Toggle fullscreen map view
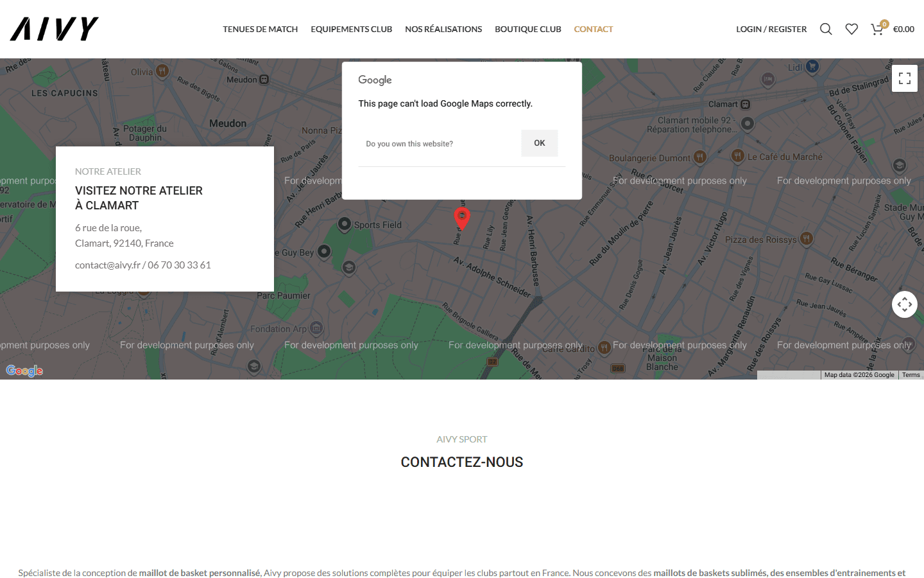This screenshot has width=924, height=578. pyautogui.click(x=905, y=78)
